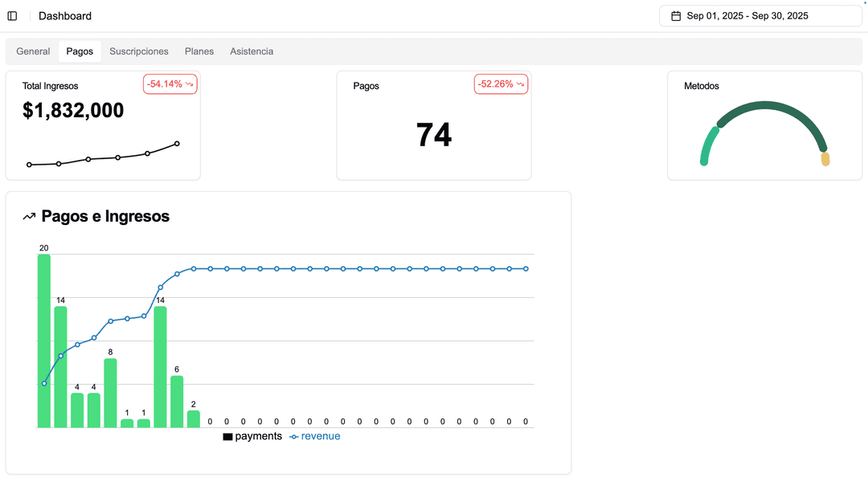Select the active Pagos tab
The height and width of the screenshot is (486, 868).
coord(80,51)
